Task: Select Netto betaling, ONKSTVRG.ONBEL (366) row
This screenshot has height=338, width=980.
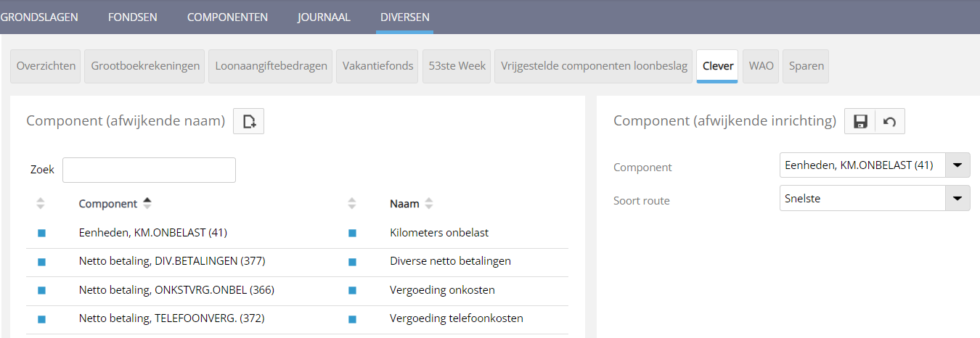Action: 176,290
